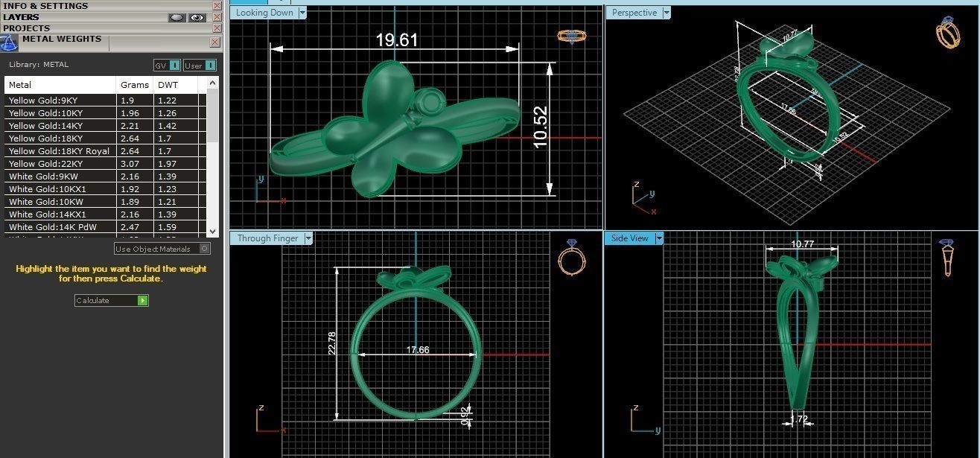Screen dimensions: 980x458
Task: Toggle the GV library switch
Action: (167, 66)
